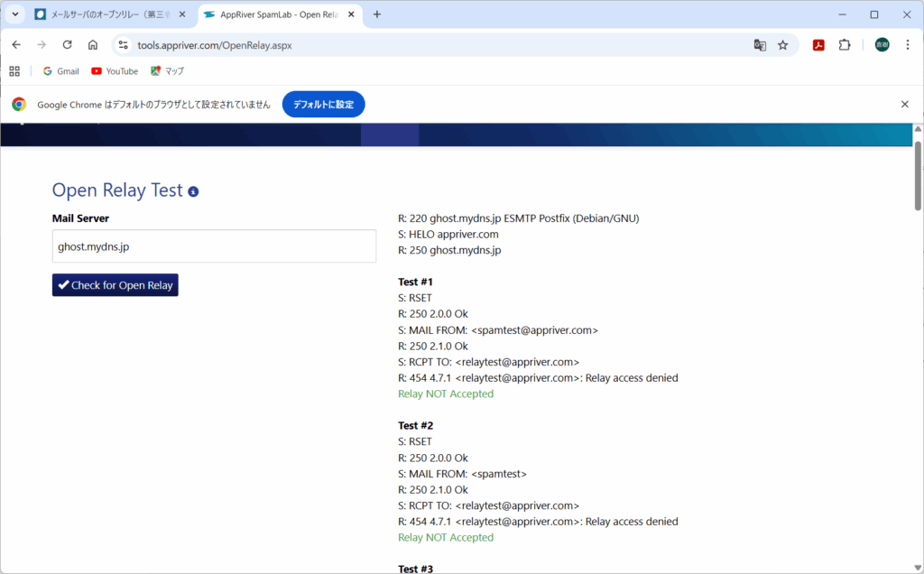The height and width of the screenshot is (574, 924).
Task: Click the first Relay NOT Accepted result
Action: 446,393
